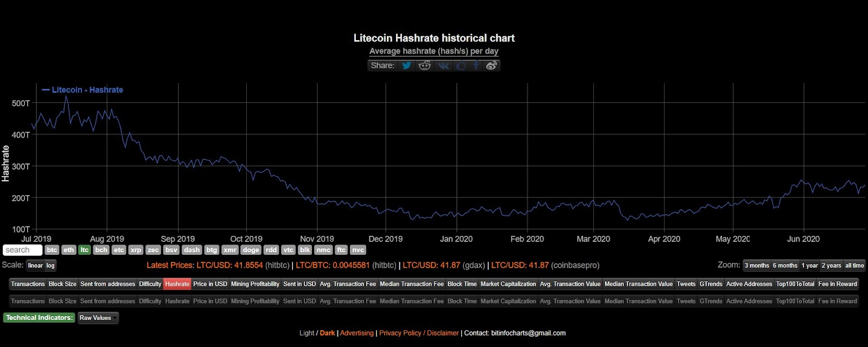Open the bright-row Top100ToTotal tab
Image resolution: width=868 pixels, height=347 pixels.
pos(795,284)
